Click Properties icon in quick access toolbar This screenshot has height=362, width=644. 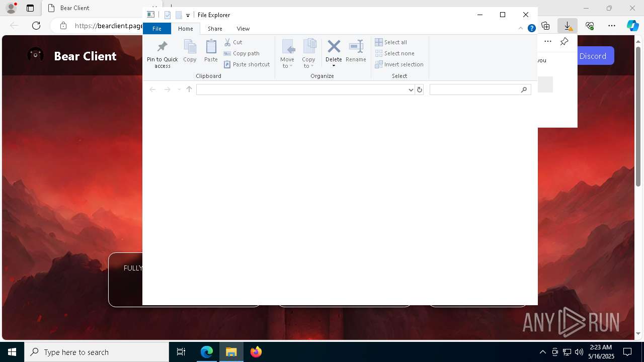[168, 15]
